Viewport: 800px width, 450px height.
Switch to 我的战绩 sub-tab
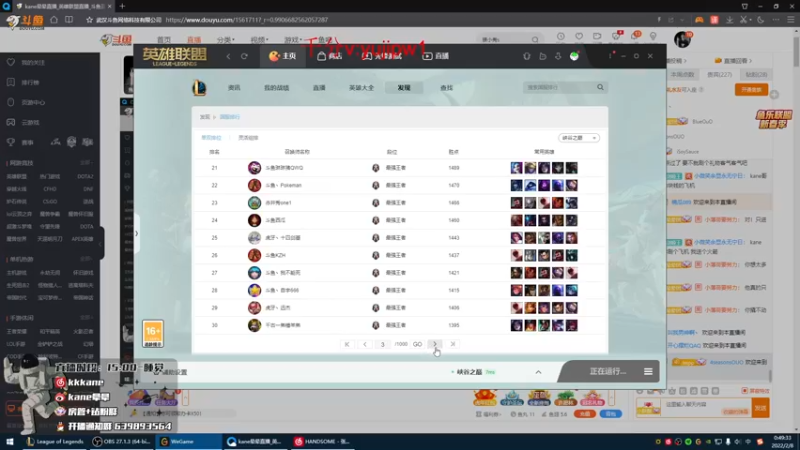(277, 88)
